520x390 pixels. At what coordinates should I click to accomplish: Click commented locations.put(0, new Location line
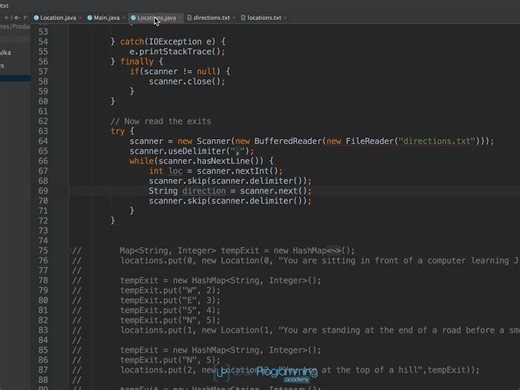(x=319, y=261)
